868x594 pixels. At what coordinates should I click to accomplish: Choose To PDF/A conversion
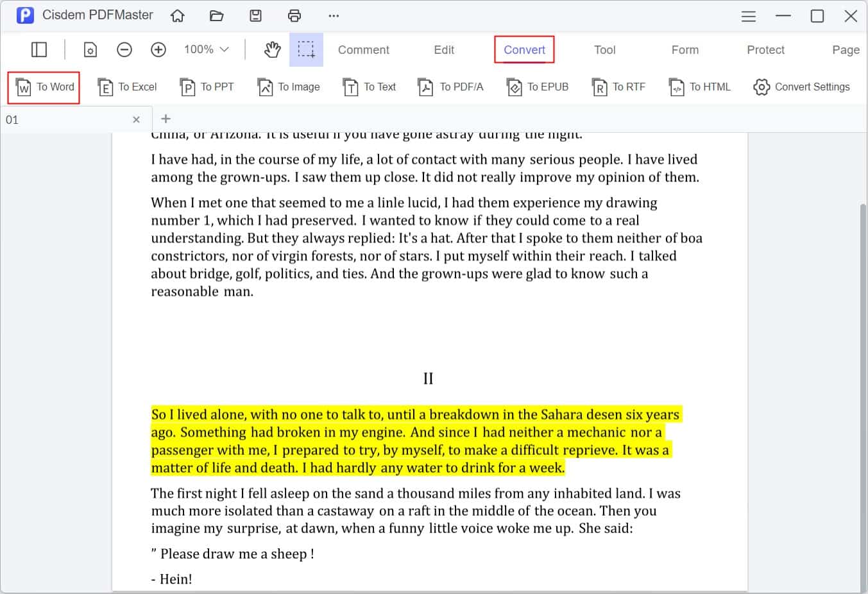pyautogui.click(x=451, y=87)
